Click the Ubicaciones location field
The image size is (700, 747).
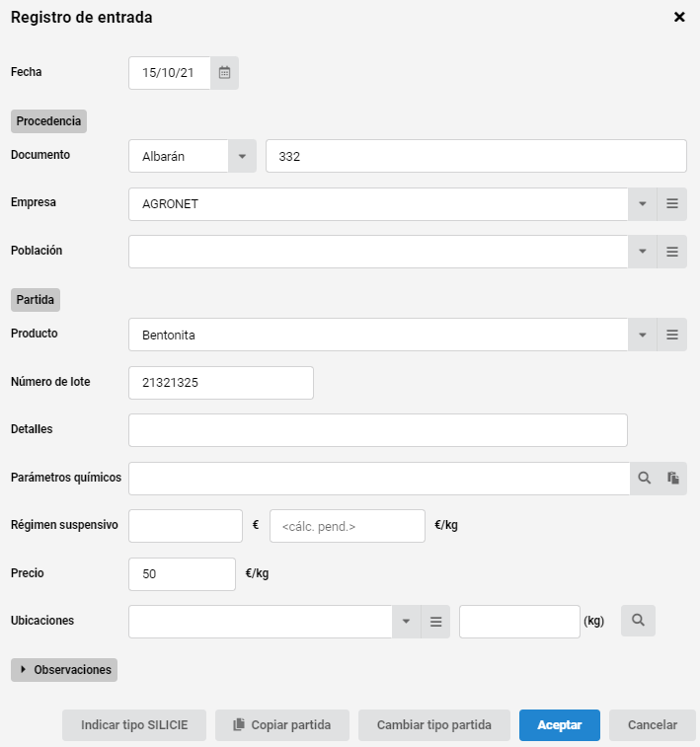(x=261, y=622)
